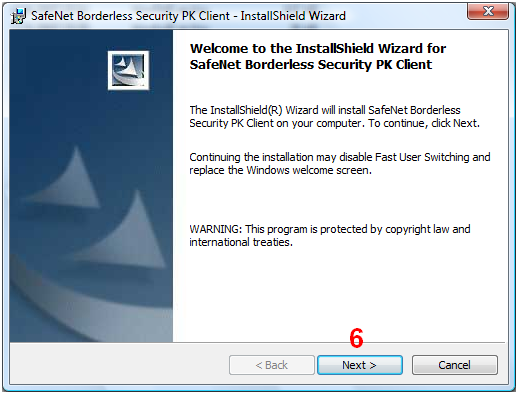
Task: Click the 'InstallShield(R) Wizard will install' paragraph line
Action: coord(325,110)
